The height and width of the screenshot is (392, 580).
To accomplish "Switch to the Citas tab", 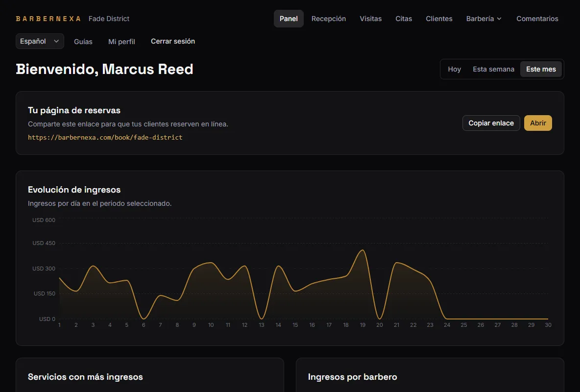I will pyautogui.click(x=404, y=19).
